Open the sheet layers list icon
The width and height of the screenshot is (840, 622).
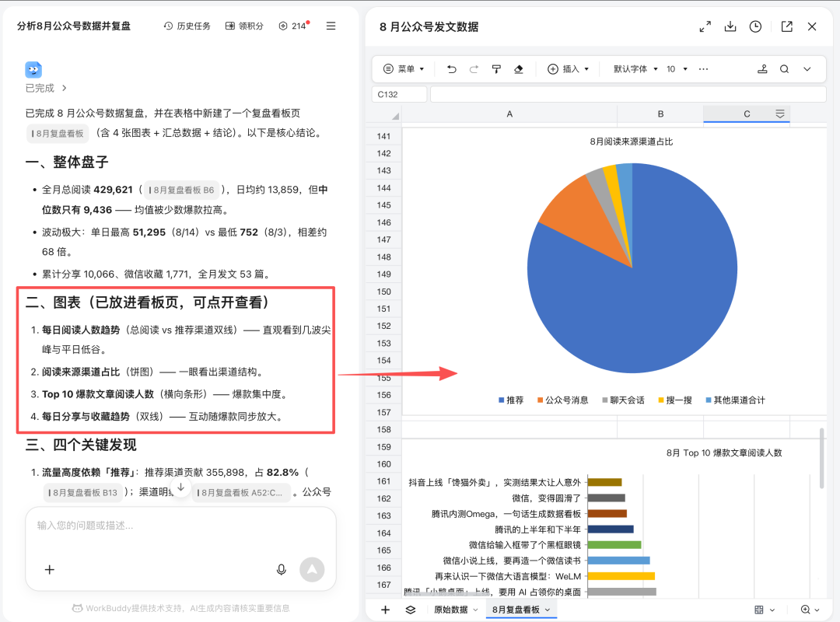point(411,610)
